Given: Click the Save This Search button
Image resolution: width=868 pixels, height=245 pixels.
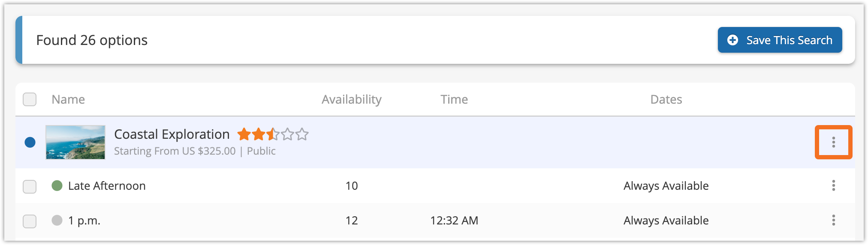Looking at the screenshot, I should [780, 40].
